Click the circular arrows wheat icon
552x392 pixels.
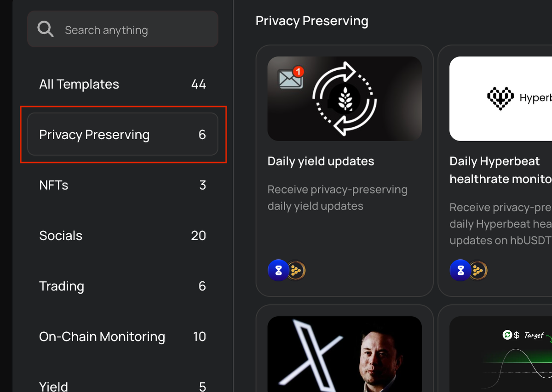coord(345,99)
